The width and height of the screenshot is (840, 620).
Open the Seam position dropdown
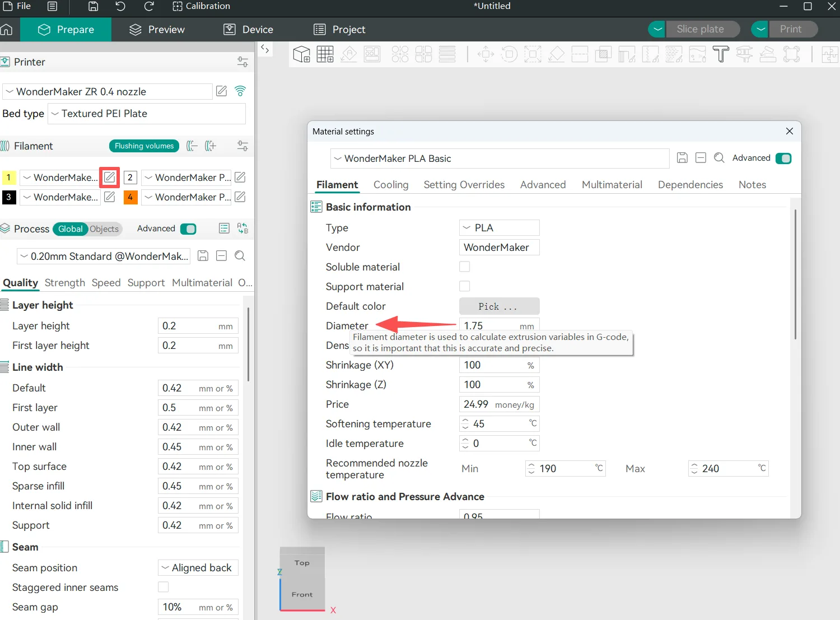click(x=198, y=567)
